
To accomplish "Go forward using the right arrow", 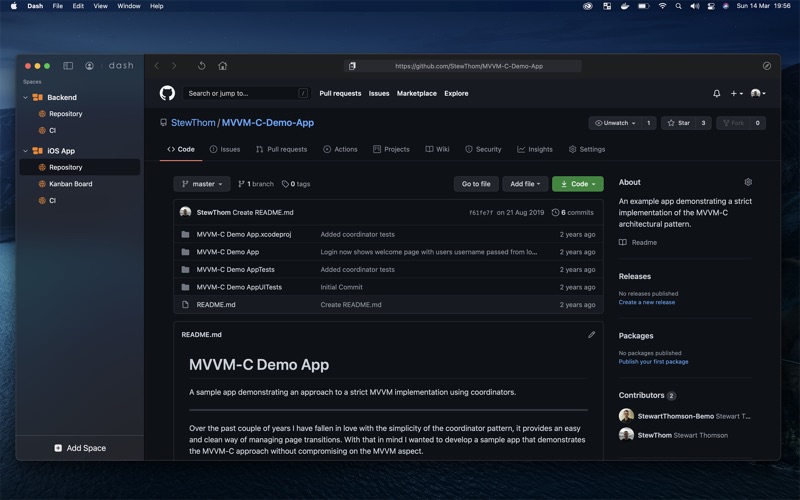I will tap(174, 66).
